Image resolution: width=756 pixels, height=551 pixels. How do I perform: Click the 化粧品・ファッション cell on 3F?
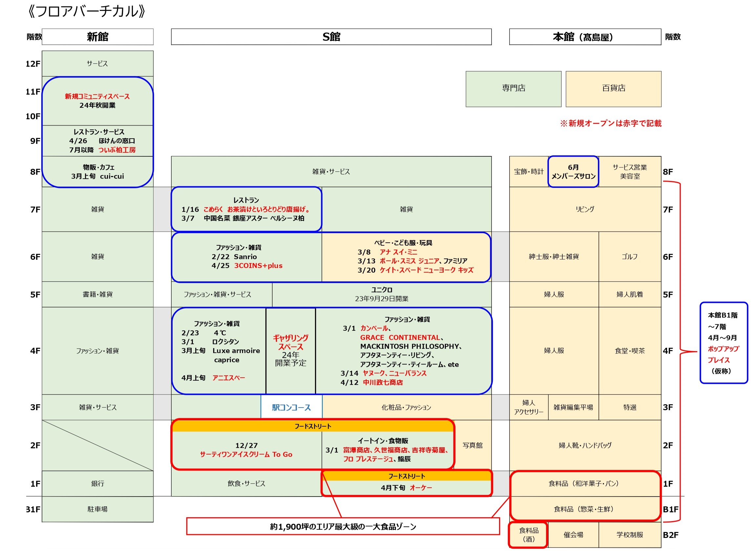click(407, 408)
